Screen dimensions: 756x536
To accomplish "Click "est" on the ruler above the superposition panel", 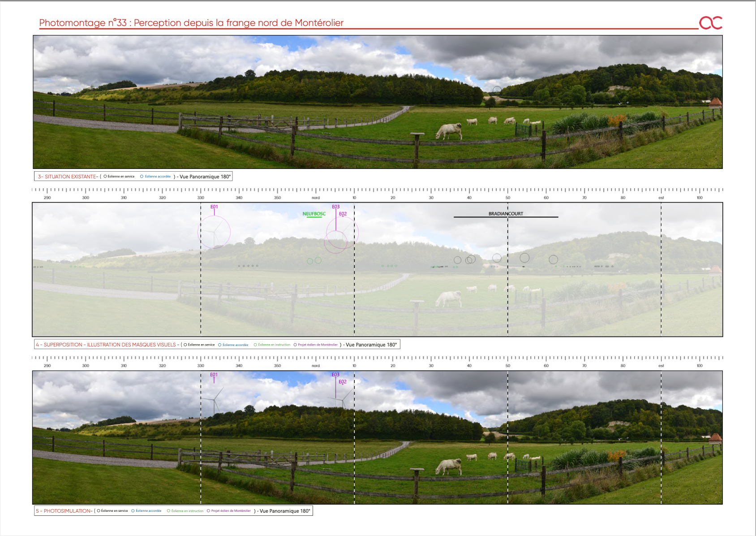I will pos(661,198).
